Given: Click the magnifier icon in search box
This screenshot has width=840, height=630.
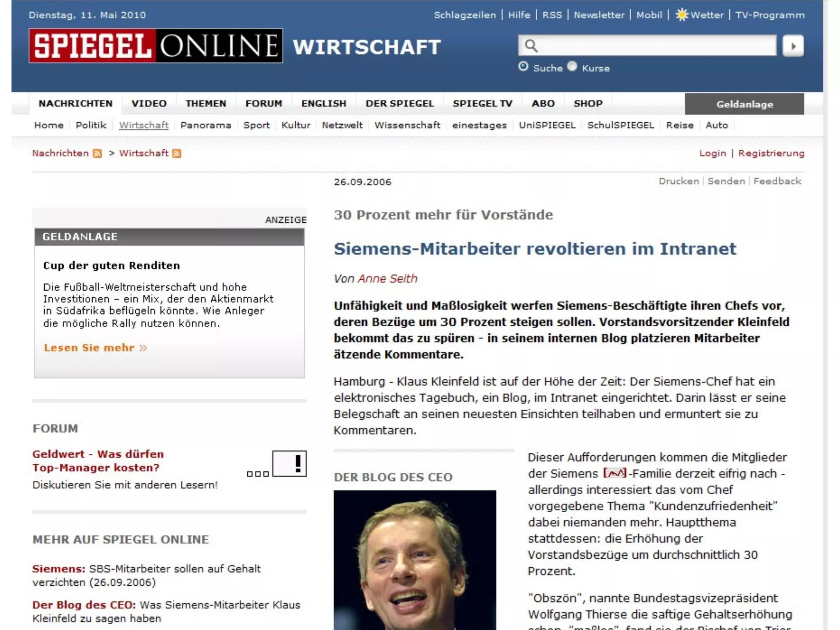Looking at the screenshot, I should pos(531,46).
